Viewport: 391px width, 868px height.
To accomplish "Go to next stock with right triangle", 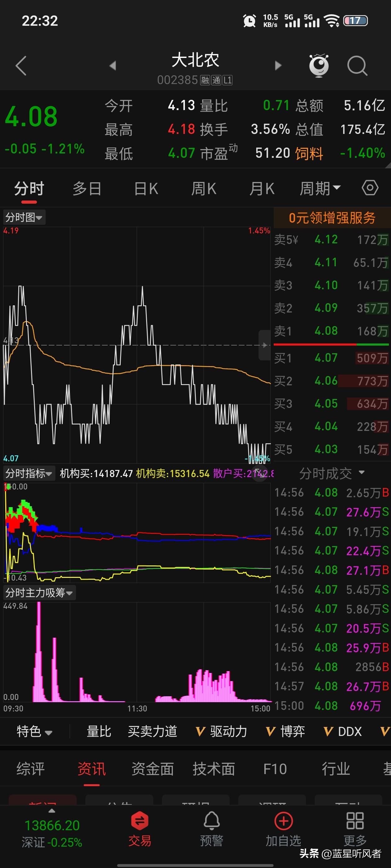I will point(278,65).
